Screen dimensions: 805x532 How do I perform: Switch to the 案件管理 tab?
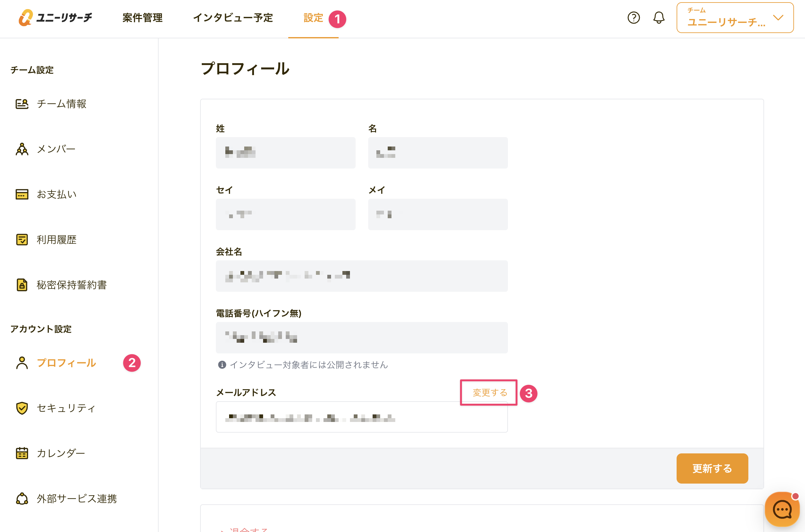point(142,18)
